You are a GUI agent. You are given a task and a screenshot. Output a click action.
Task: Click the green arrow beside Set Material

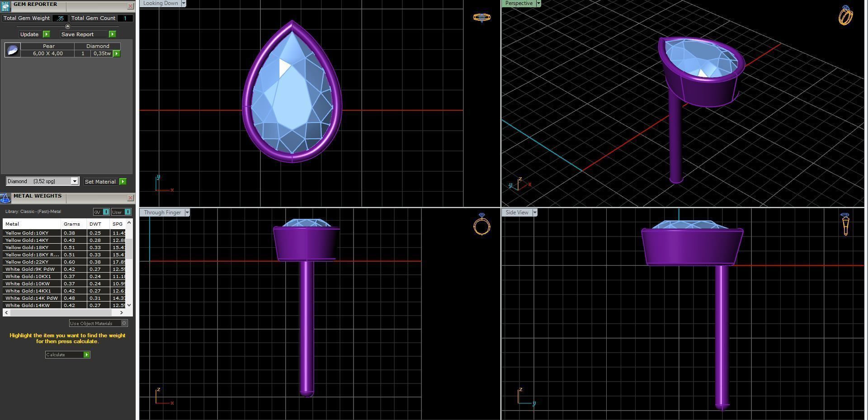point(123,182)
